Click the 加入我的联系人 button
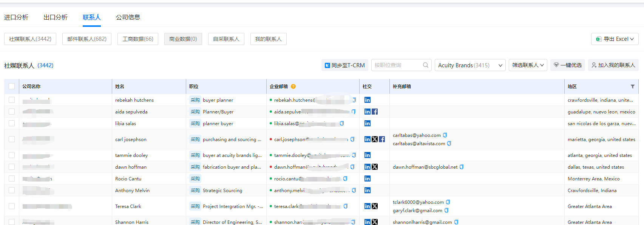The height and width of the screenshot is (225, 644). [x=613, y=65]
